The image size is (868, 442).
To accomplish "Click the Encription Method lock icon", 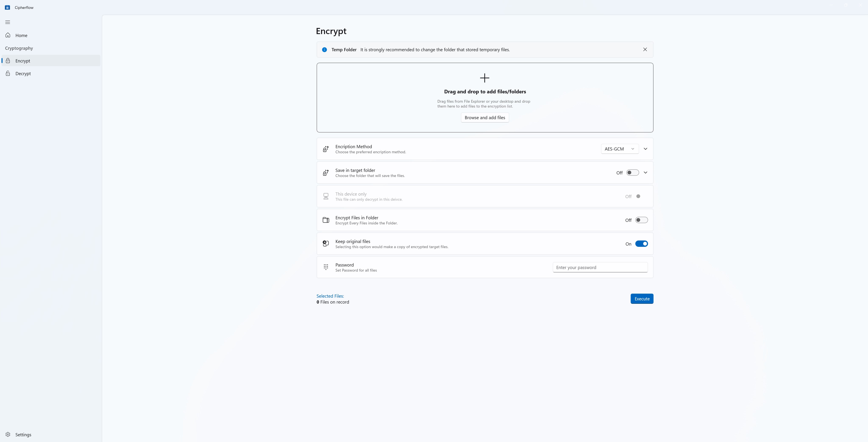I will click(x=326, y=149).
